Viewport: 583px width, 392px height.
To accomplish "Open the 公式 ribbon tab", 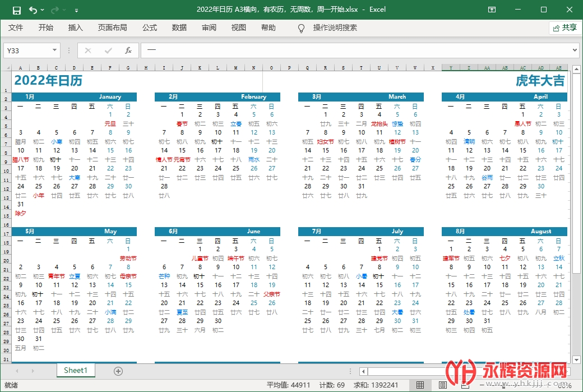I will tap(150, 27).
